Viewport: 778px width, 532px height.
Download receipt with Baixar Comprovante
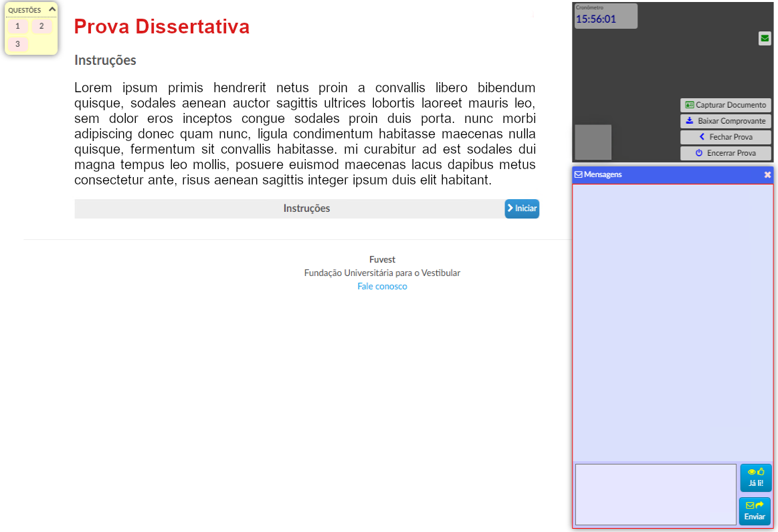click(x=725, y=122)
